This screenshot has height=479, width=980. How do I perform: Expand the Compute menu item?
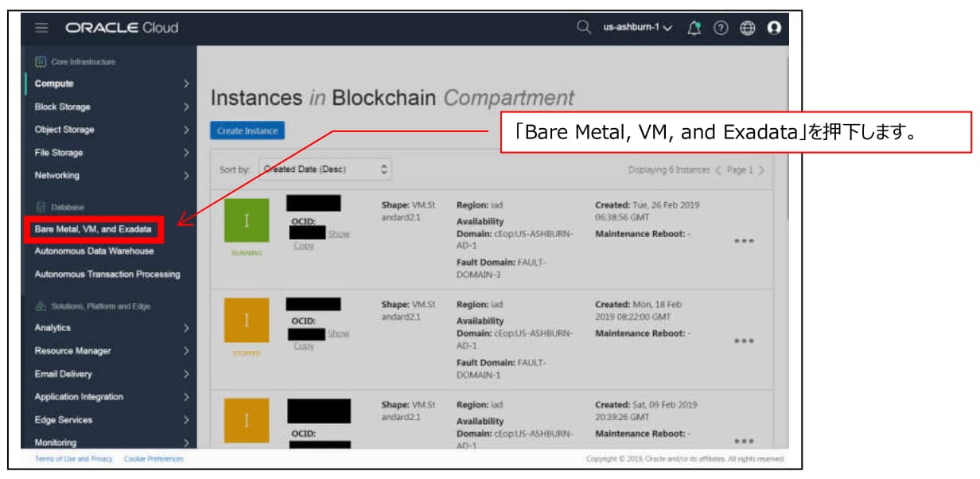pyautogui.click(x=111, y=84)
